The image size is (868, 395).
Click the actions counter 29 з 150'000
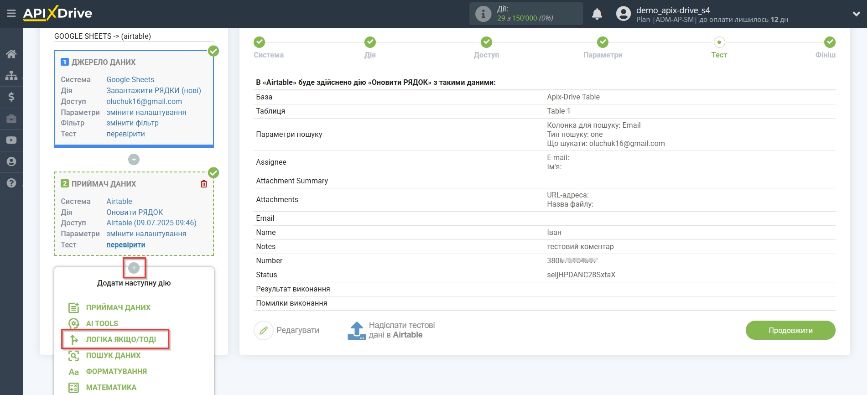pos(525,18)
